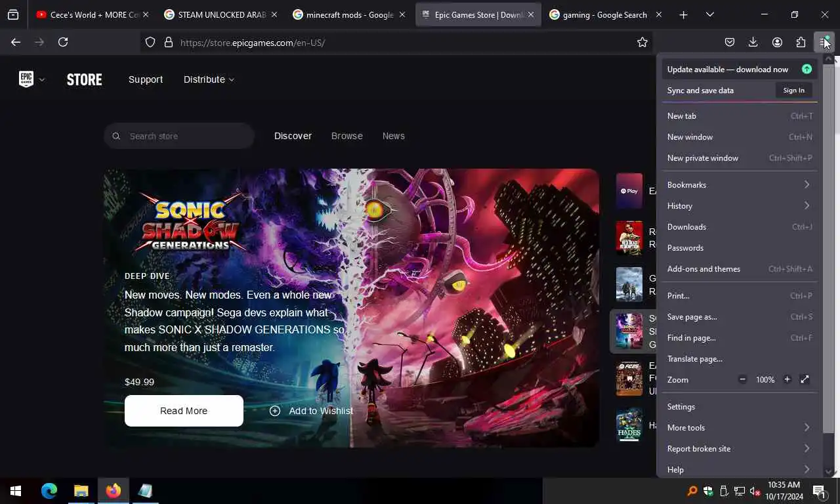
Task: Click the Firefox taskbar icon
Action: [x=113, y=490]
